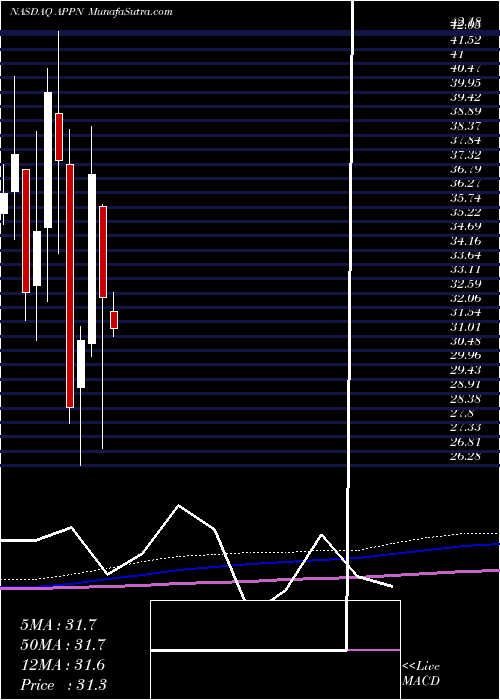The width and height of the screenshot is (500, 700).
Task: Click the 41.52 price axis label
Action: point(467,40)
